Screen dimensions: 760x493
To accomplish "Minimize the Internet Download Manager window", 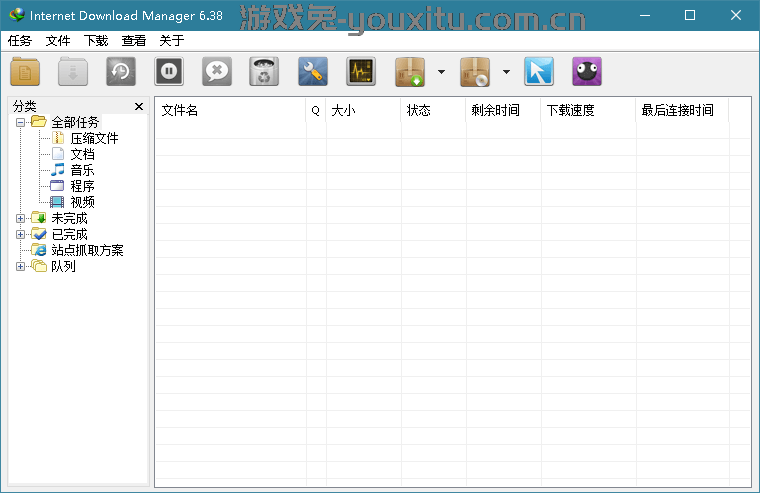I will pos(645,15).
